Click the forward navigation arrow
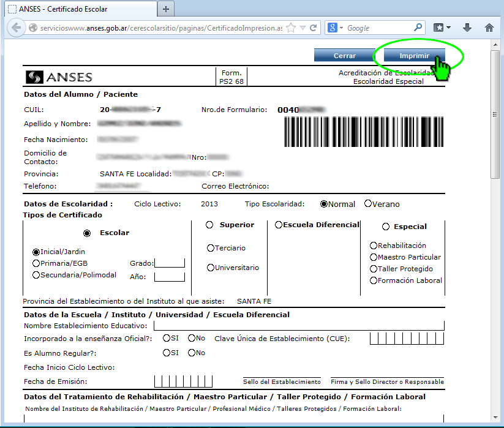504x428 pixels. [29, 27]
